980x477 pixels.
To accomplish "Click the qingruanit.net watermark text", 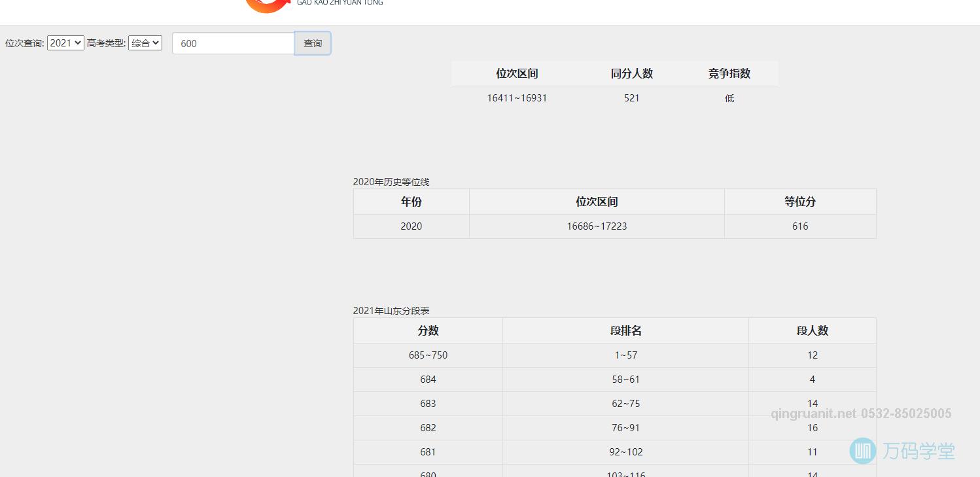I will coord(812,413).
